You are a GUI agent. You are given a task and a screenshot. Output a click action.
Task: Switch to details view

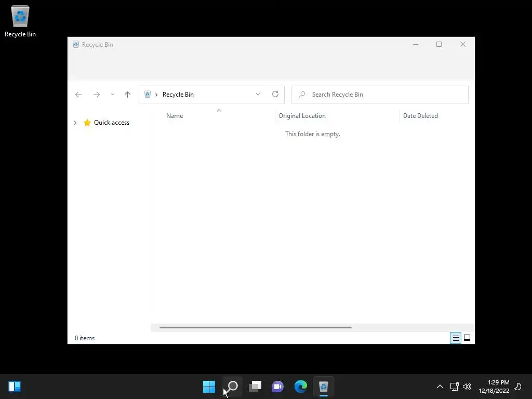tap(456, 338)
